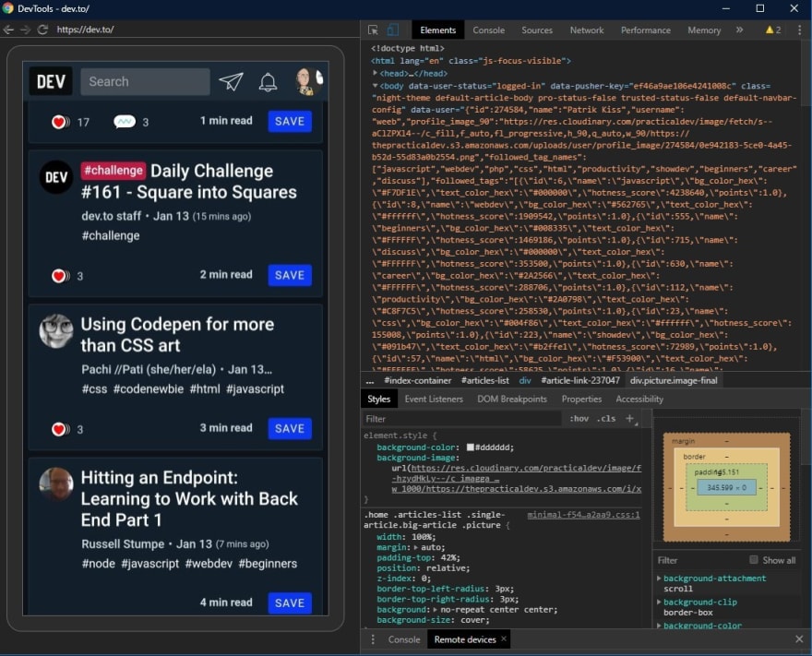Click the DEV avatar of Daily Challenge post
812x656 pixels.
(x=56, y=177)
